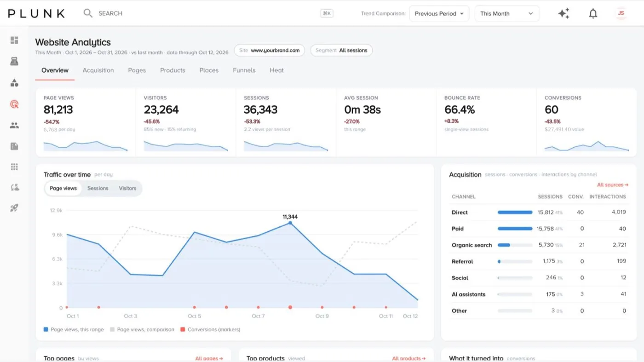Open the All pages link
Viewport: 644px width, 362px height.
point(209,358)
